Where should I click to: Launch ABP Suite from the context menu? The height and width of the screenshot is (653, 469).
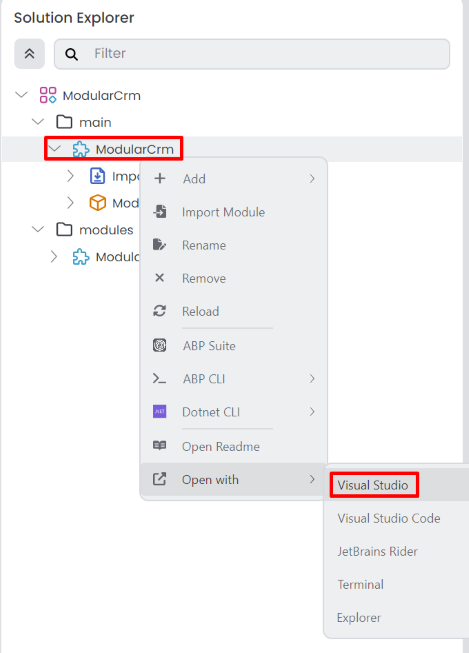click(234, 346)
